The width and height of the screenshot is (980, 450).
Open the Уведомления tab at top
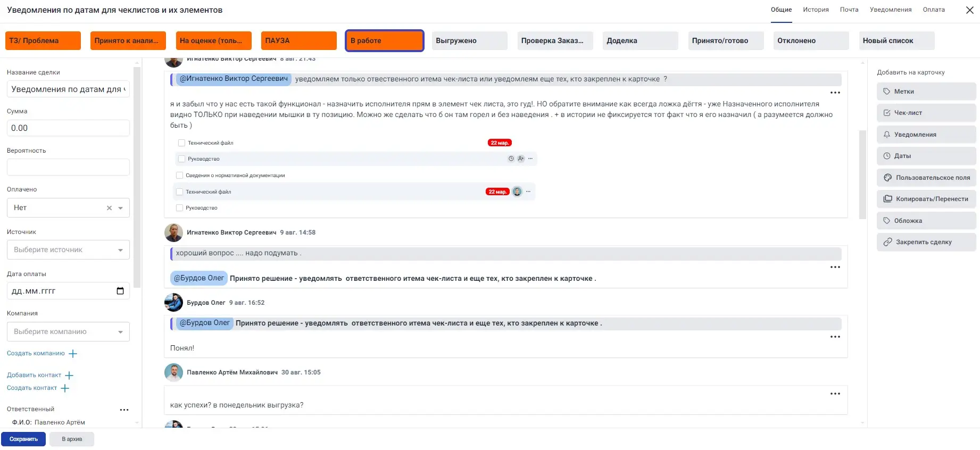(891, 10)
